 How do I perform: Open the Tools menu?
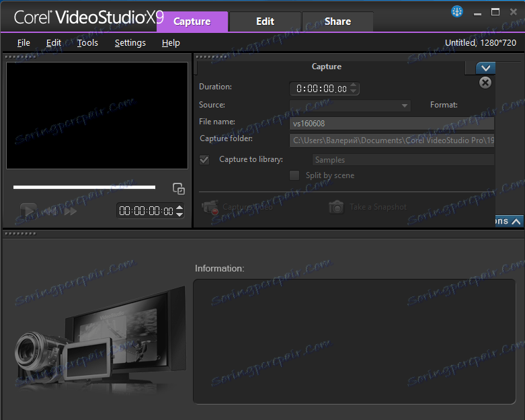87,43
